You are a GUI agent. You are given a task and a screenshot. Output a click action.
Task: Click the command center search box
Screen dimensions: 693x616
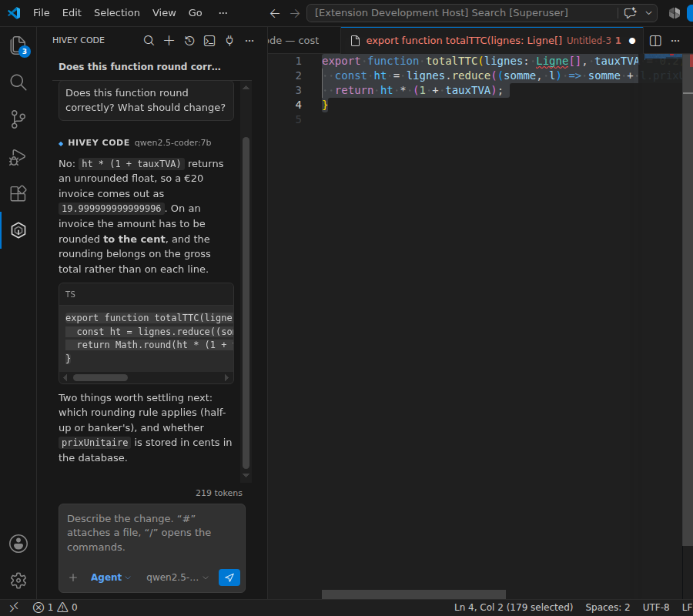tap(462, 13)
